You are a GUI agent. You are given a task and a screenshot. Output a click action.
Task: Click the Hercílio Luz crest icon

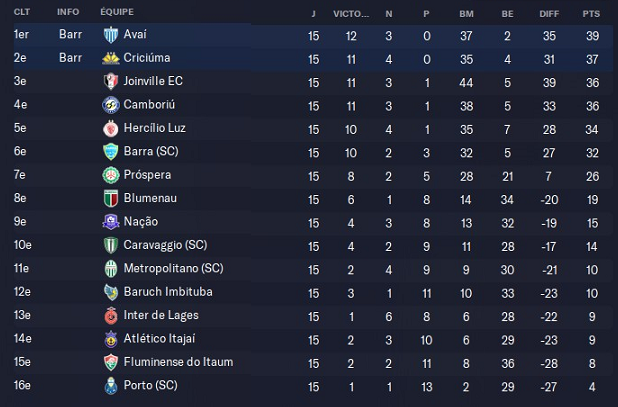(111, 128)
